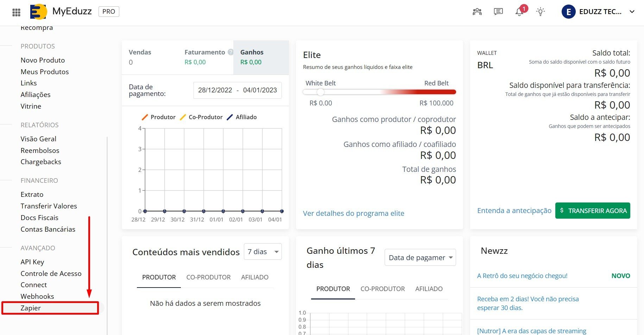
Task: Open the apps grid menu icon
Action: 16,12
